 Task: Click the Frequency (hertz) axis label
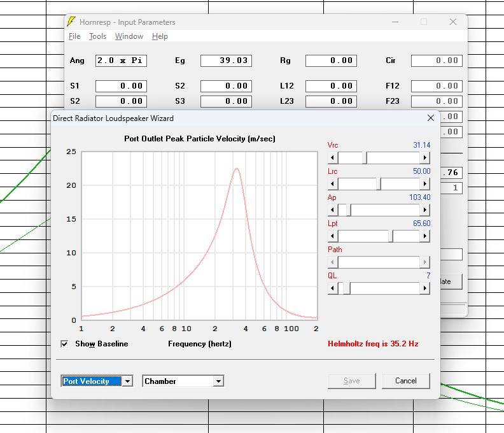[x=200, y=344]
